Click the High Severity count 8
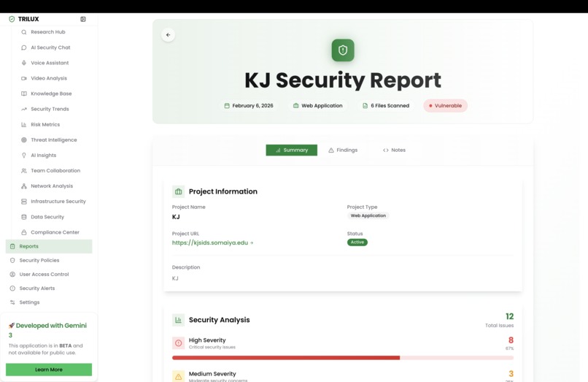588x382 pixels. point(511,340)
